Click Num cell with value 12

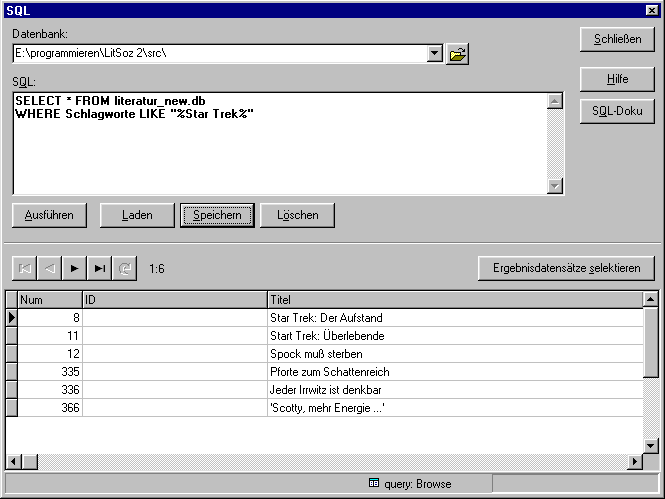(50, 354)
